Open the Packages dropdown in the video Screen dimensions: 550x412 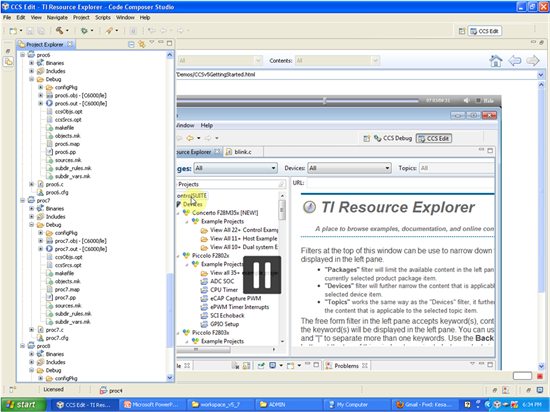click(x=236, y=168)
